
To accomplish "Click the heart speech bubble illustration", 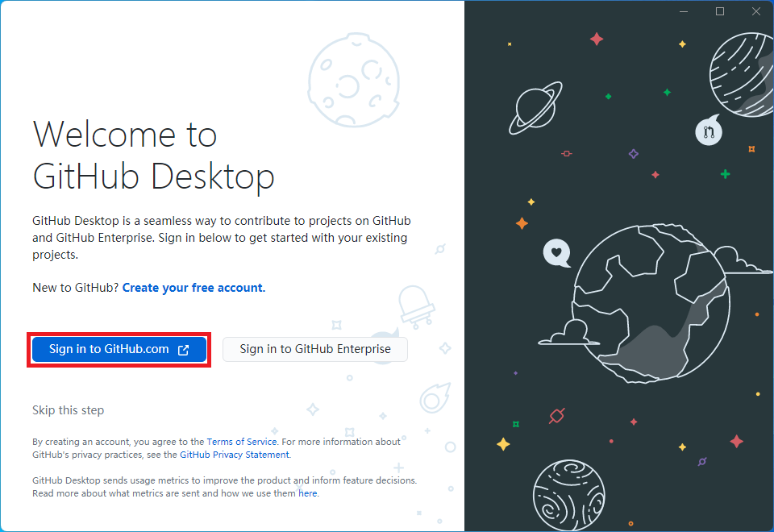I will click(x=556, y=254).
